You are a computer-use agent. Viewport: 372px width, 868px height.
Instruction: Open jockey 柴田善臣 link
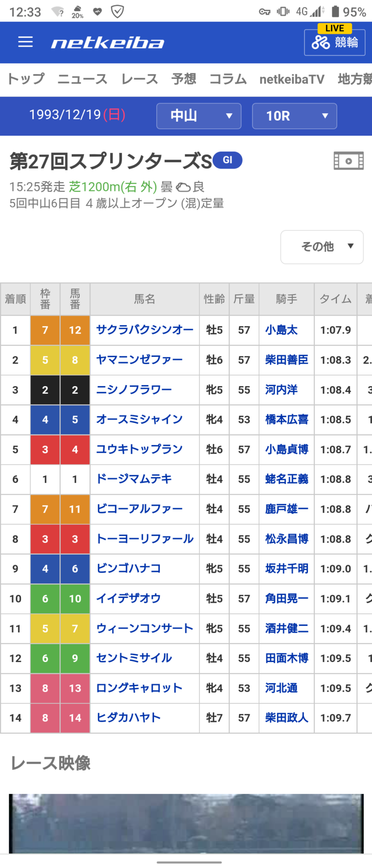(x=287, y=360)
